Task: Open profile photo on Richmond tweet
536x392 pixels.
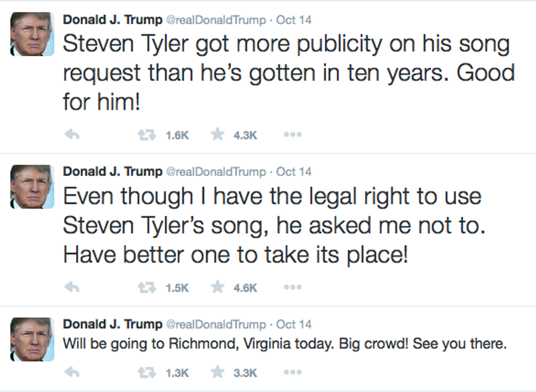Action: coord(32,339)
